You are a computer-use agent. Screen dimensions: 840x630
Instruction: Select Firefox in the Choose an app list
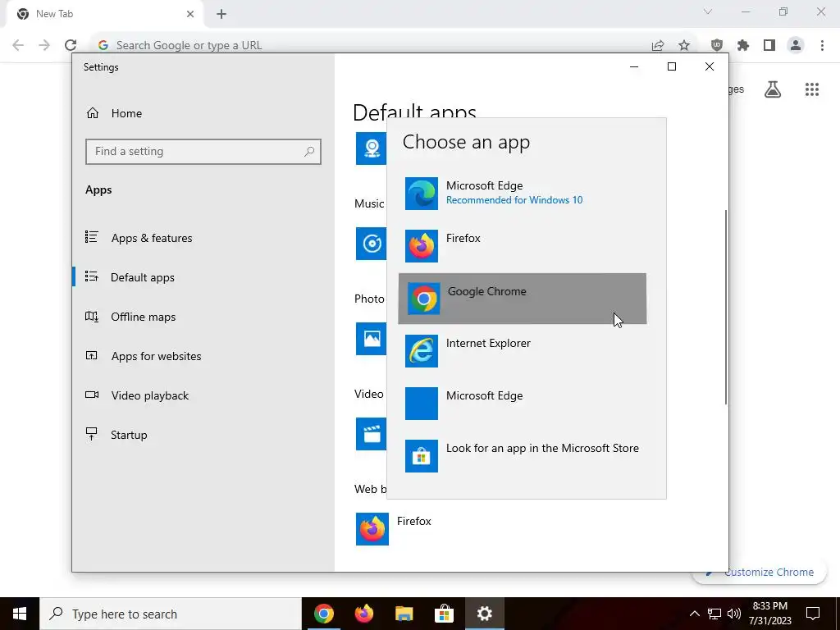523,246
